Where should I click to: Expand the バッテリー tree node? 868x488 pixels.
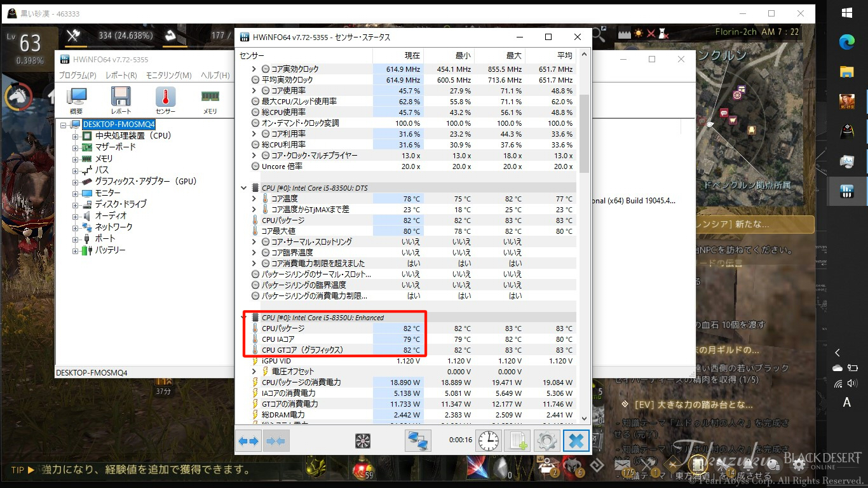(x=76, y=250)
